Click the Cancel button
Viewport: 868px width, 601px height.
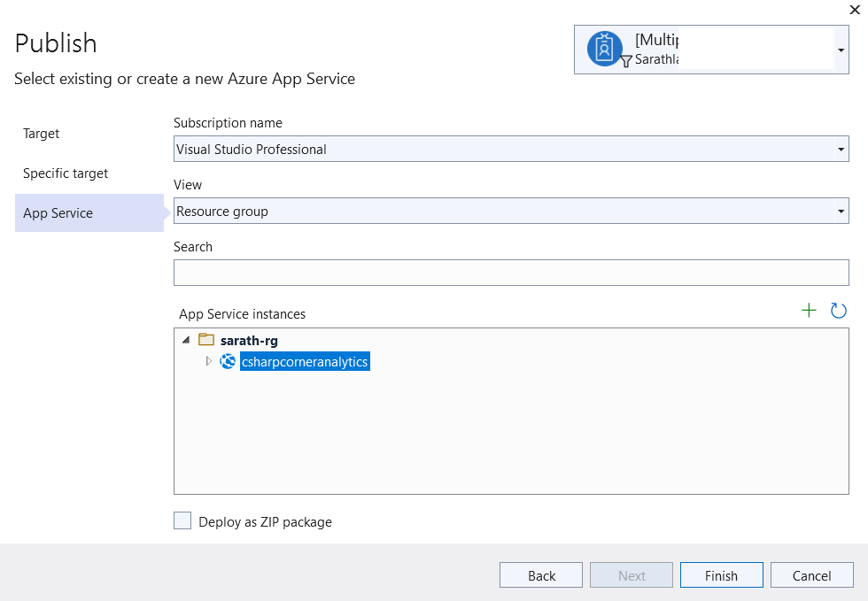811,575
